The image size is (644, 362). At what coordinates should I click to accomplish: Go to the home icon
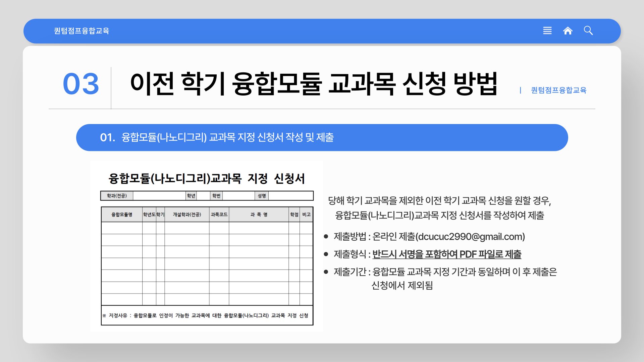(x=568, y=31)
